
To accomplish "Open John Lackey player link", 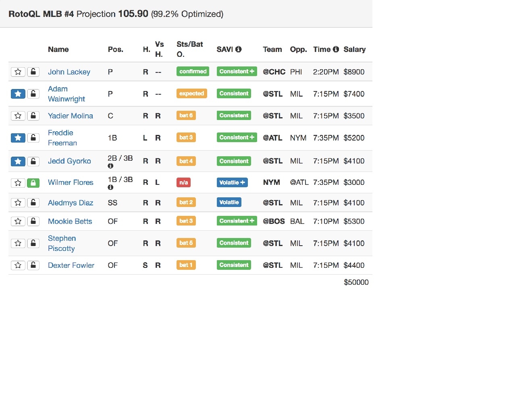I will (69, 72).
